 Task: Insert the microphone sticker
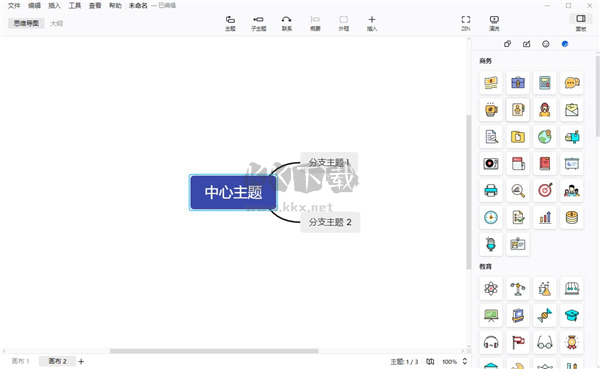click(x=491, y=244)
